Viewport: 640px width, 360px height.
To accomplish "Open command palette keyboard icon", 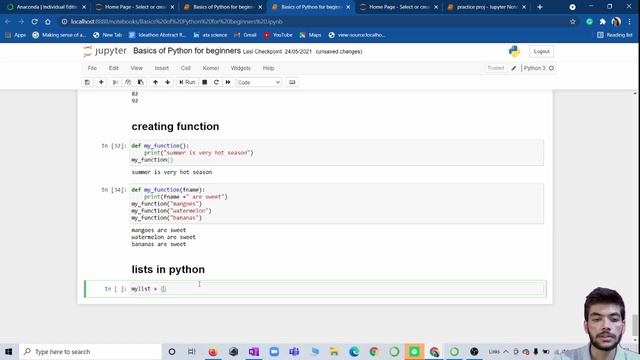I will (x=292, y=82).
